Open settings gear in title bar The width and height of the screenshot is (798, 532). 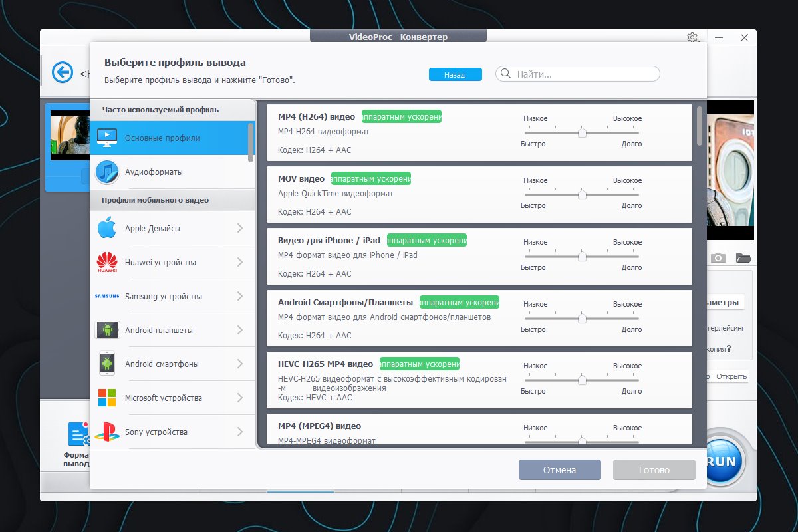(x=692, y=37)
